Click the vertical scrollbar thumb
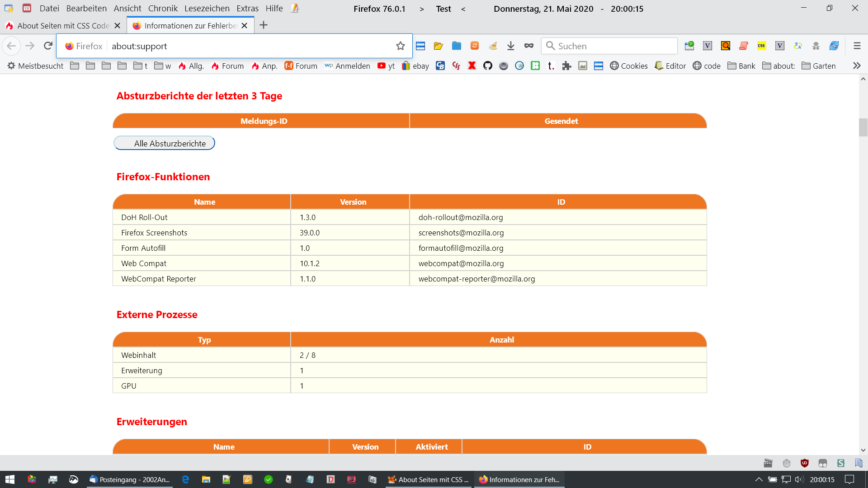 pos(863,127)
